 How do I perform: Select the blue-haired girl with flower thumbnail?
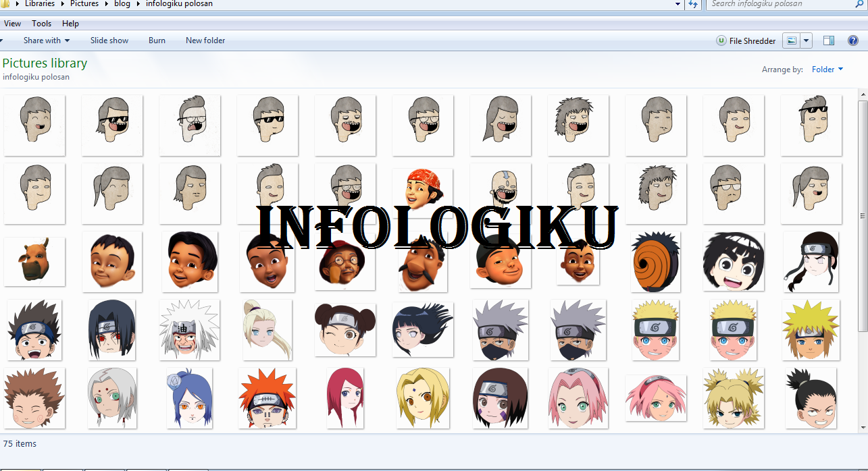click(x=189, y=398)
